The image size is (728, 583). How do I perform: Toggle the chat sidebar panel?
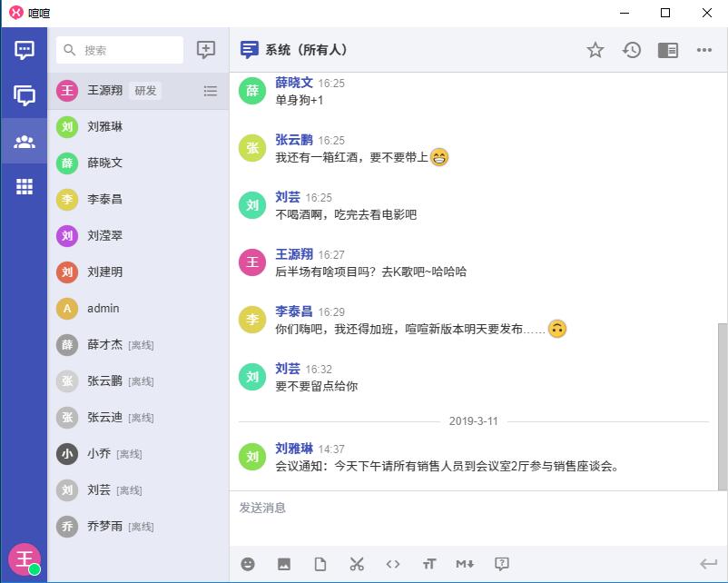pos(668,50)
